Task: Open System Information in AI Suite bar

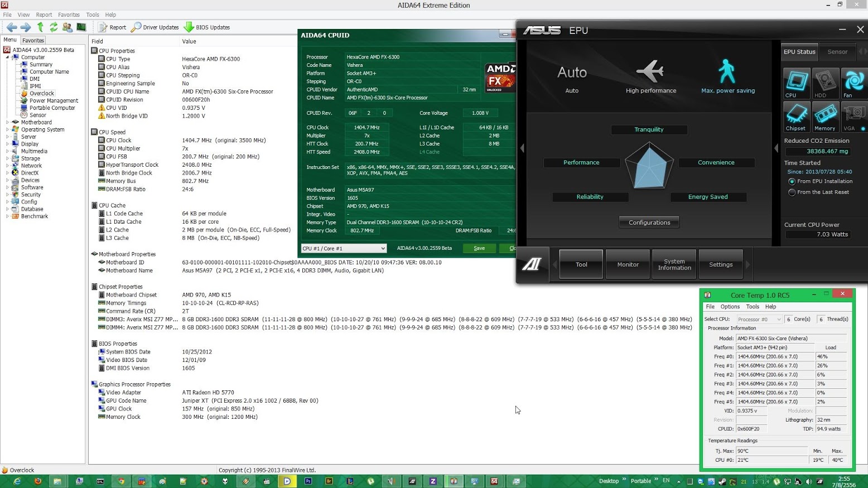Action: coord(674,264)
